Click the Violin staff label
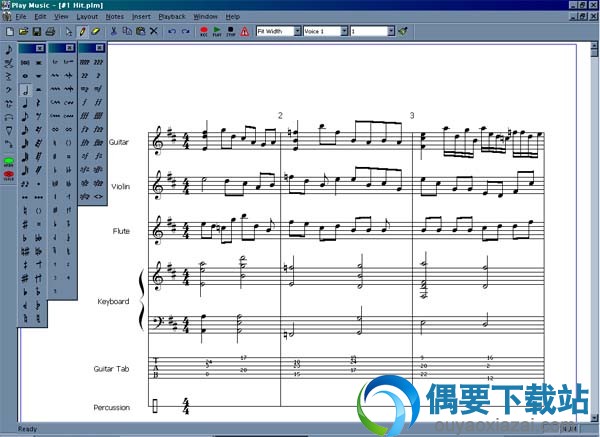 [x=121, y=186]
